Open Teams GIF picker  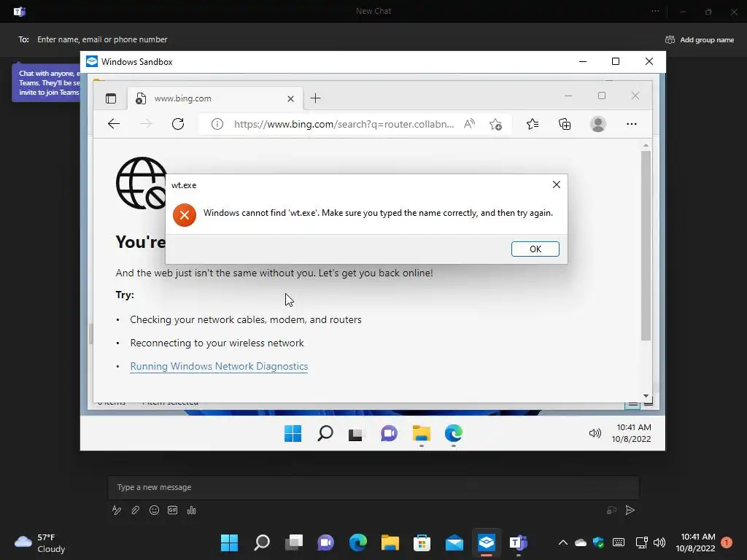point(172,510)
